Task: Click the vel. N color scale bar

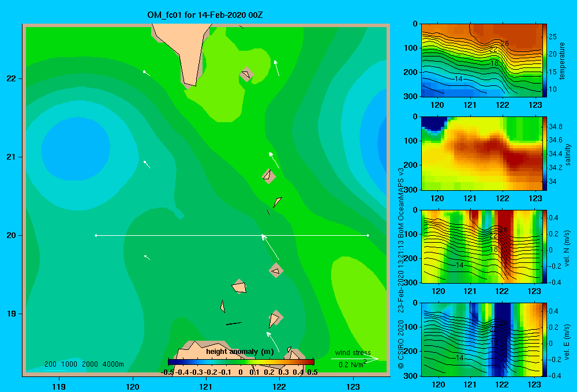Action: click(545, 246)
